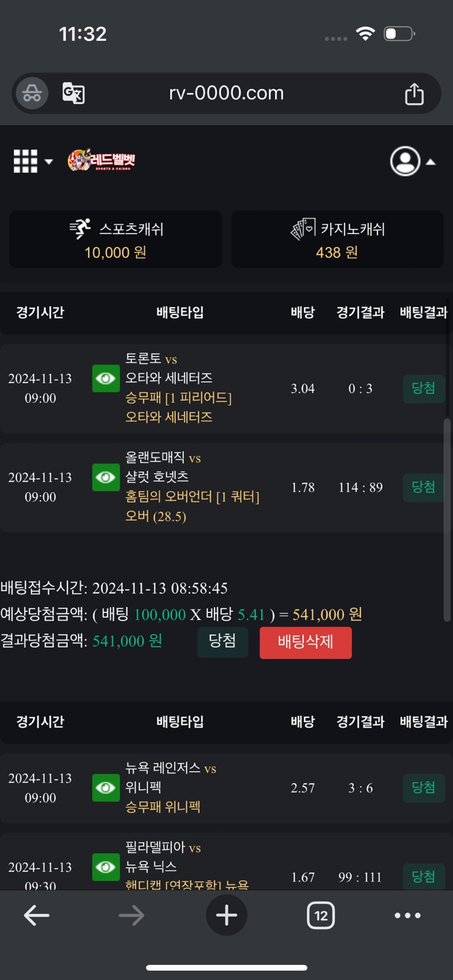The width and height of the screenshot is (453, 980).
Task: Open a new browser tab with plus
Action: click(x=226, y=915)
